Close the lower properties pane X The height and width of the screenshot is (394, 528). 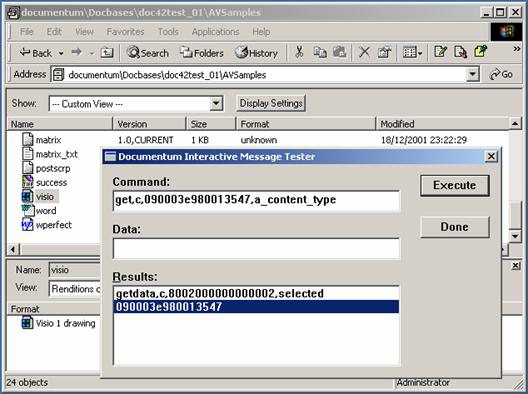coord(516,266)
